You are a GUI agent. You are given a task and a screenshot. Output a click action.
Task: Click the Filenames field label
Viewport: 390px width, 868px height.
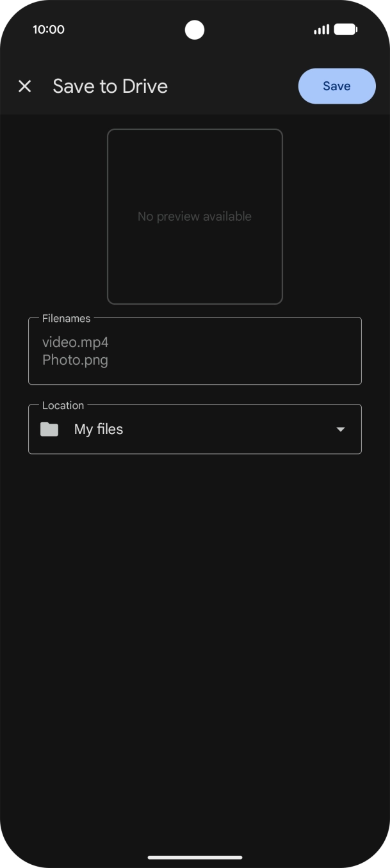[x=66, y=318]
